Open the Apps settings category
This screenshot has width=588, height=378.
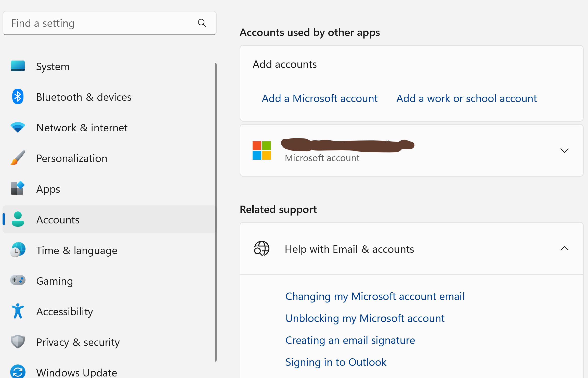point(48,189)
